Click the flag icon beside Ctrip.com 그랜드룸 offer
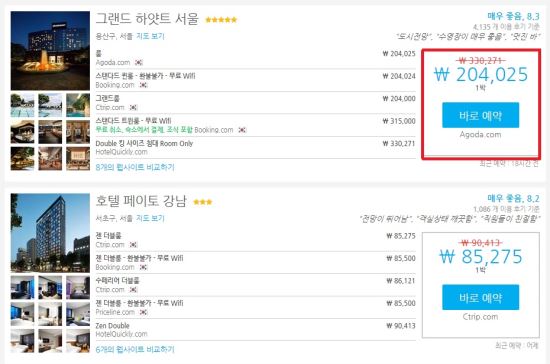 (133, 108)
